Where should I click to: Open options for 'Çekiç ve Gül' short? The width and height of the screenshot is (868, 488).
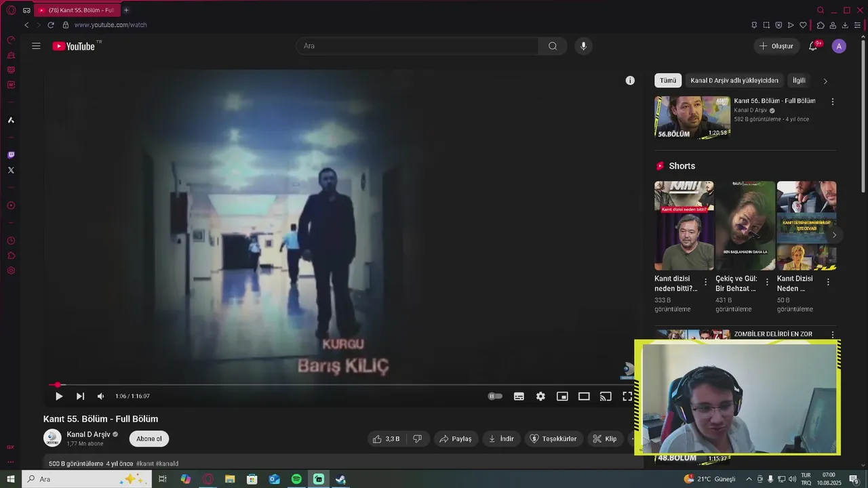tap(767, 282)
